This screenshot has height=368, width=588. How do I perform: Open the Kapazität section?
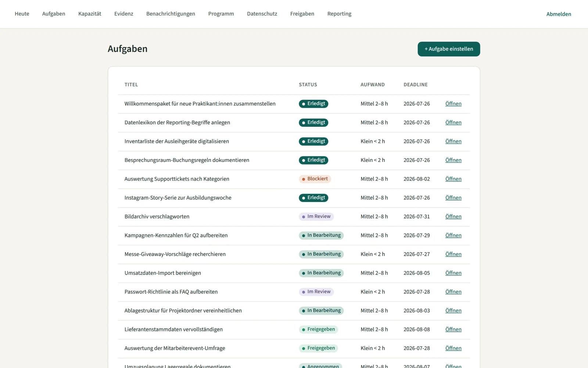pyautogui.click(x=90, y=14)
